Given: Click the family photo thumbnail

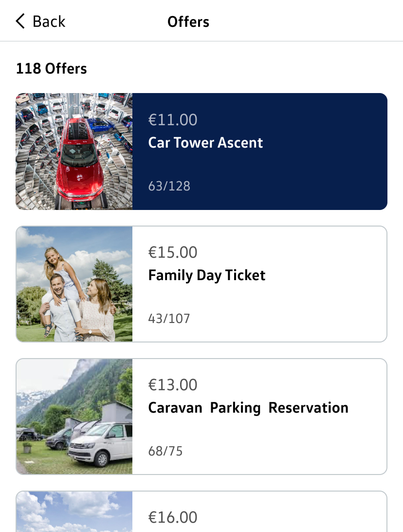Looking at the screenshot, I should (x=74, y=284).
